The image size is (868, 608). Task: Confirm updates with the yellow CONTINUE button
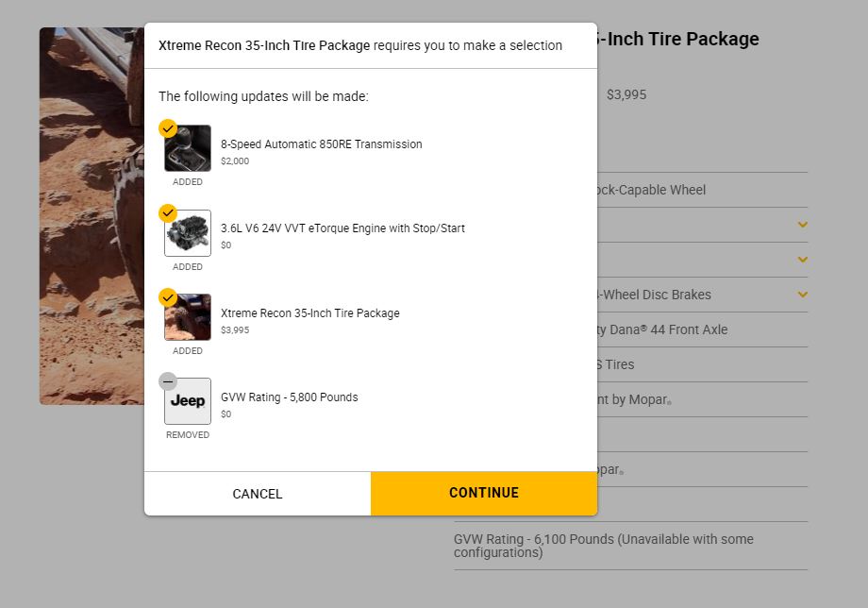pos(484,494)
